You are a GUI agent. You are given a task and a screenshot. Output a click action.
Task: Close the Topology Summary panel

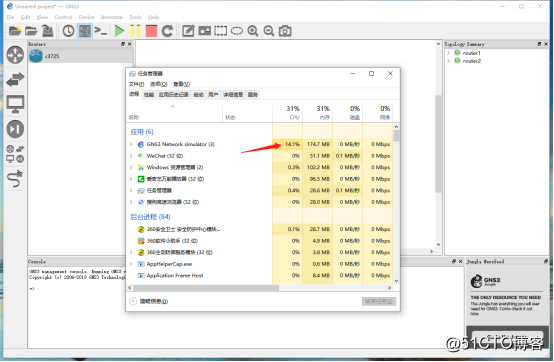pos(546,44)
